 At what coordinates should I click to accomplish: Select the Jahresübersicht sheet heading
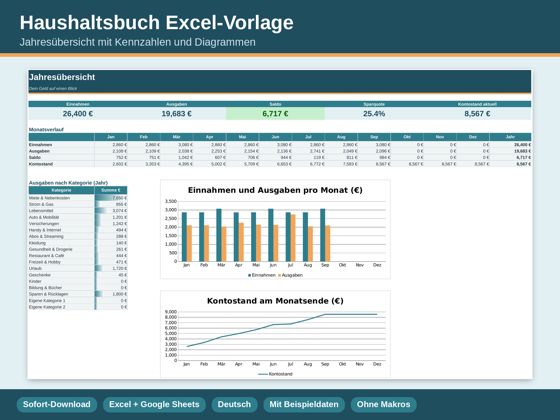pos(62,77)
